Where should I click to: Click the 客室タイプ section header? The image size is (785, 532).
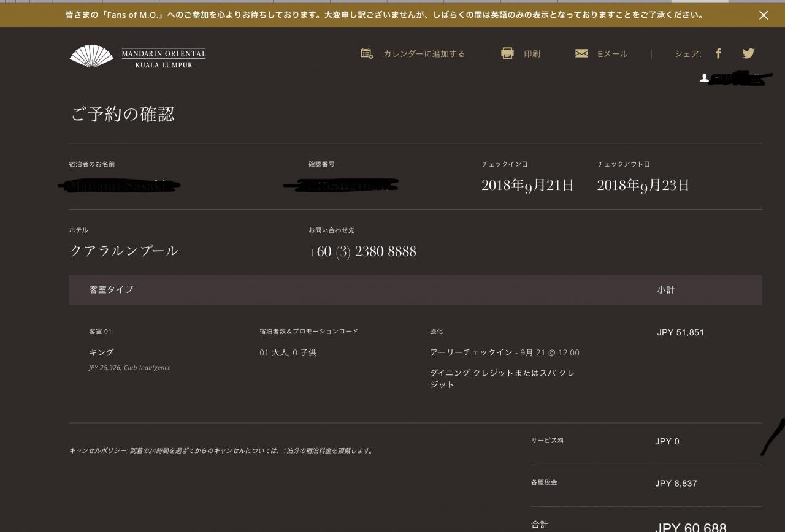pos(111,289)
